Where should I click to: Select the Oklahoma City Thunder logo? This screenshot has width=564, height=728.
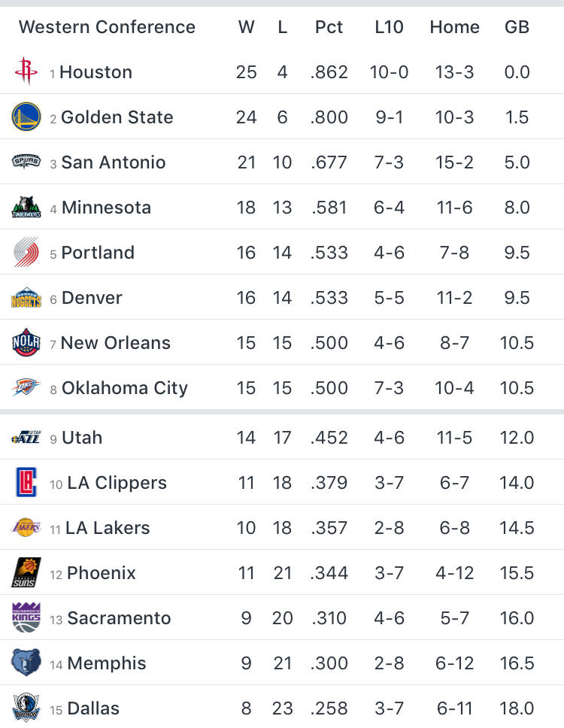[x=26, y=387]
